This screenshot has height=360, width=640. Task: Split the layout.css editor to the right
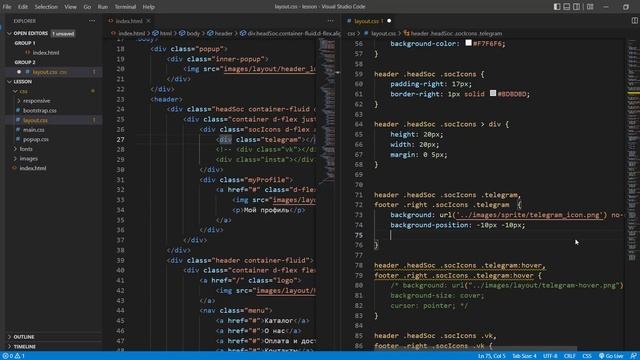635,20
